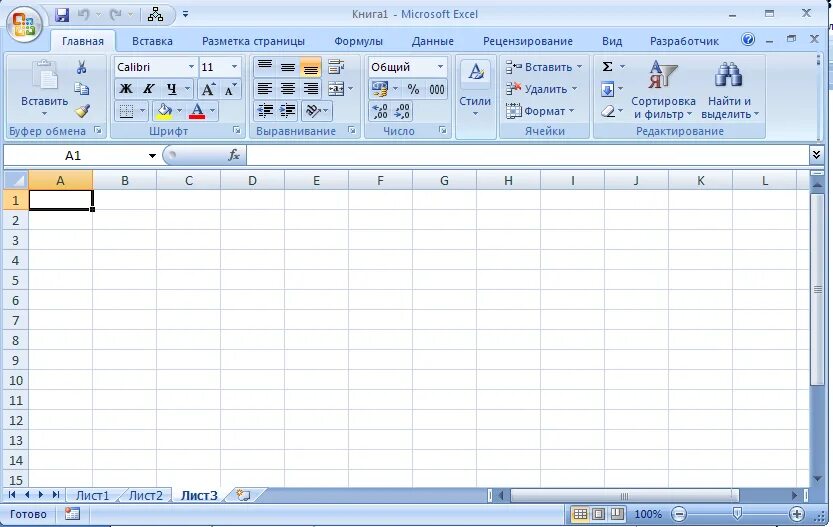Save the workbook with the floppy icon
The image size is (833, 527).
click(x=62, y=15)
